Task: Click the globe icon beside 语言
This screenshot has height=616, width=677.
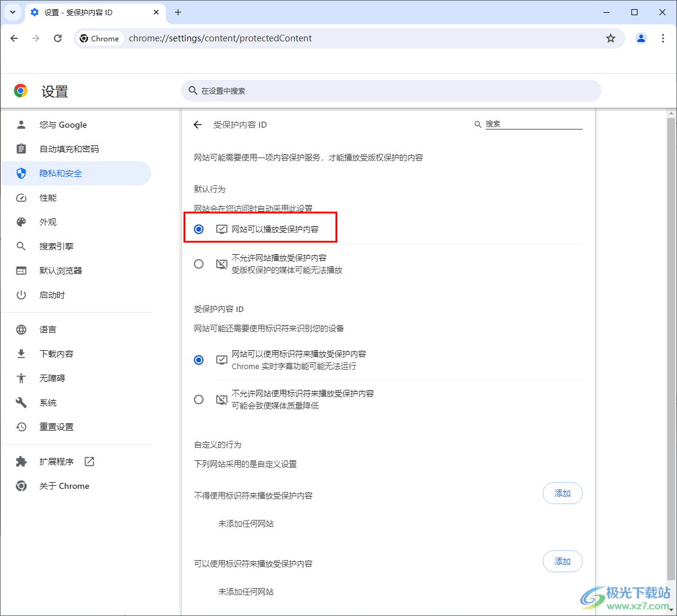Action: click(x=21, y=330)
